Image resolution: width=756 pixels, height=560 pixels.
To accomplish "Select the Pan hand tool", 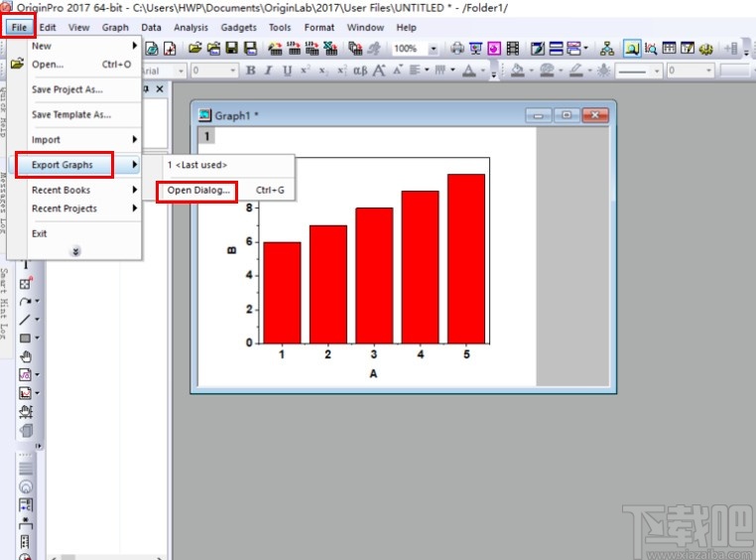I will point(26,356).
